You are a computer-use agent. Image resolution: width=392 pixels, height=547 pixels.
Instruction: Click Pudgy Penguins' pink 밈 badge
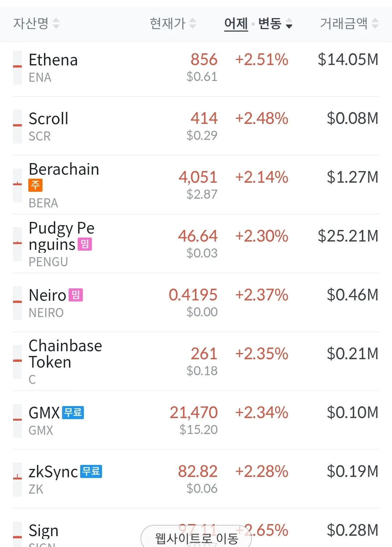point(85,244)
